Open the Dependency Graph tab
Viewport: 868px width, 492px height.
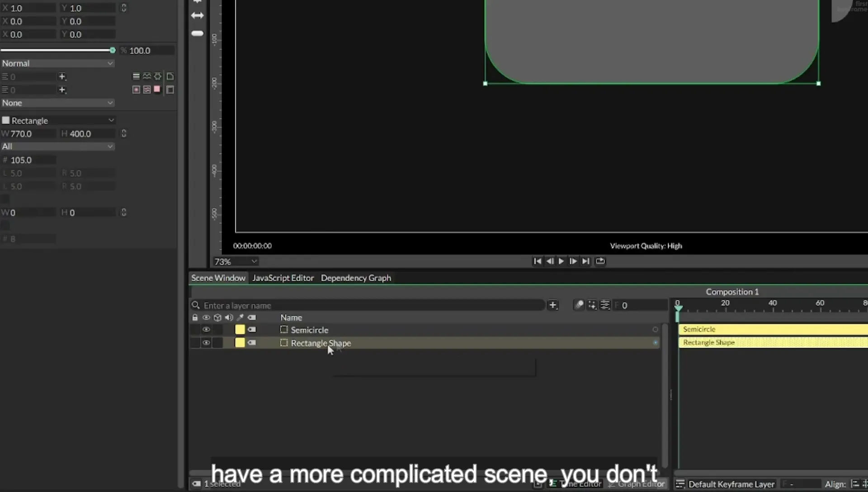coord(356,278)
